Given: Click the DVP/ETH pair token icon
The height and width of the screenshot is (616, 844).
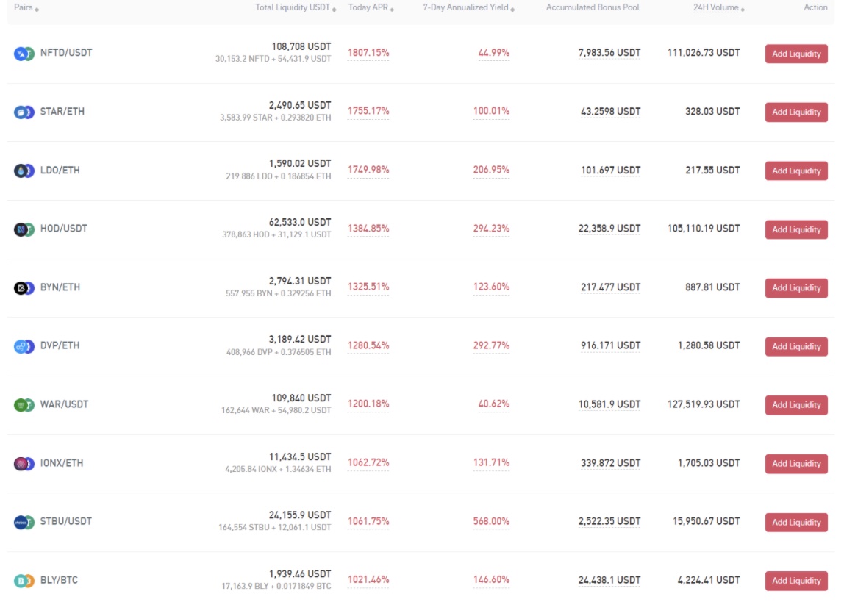Looking at the screenshot, I should tap(24, 346).
